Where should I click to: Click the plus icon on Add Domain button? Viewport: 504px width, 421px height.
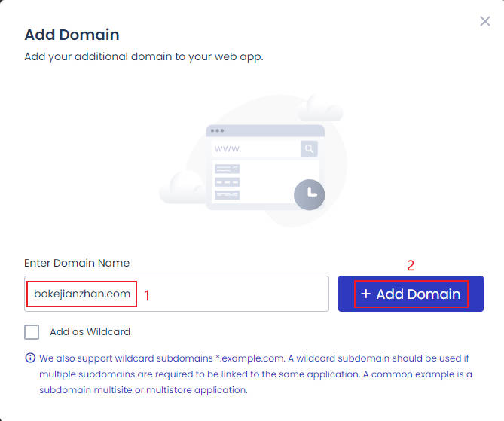coord(365,294)
